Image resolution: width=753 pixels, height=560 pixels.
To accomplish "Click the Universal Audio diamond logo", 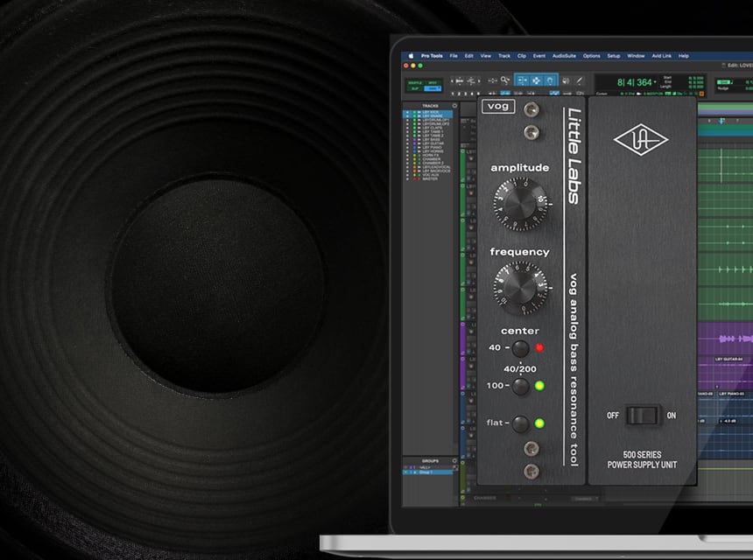I will click(641, 140).
